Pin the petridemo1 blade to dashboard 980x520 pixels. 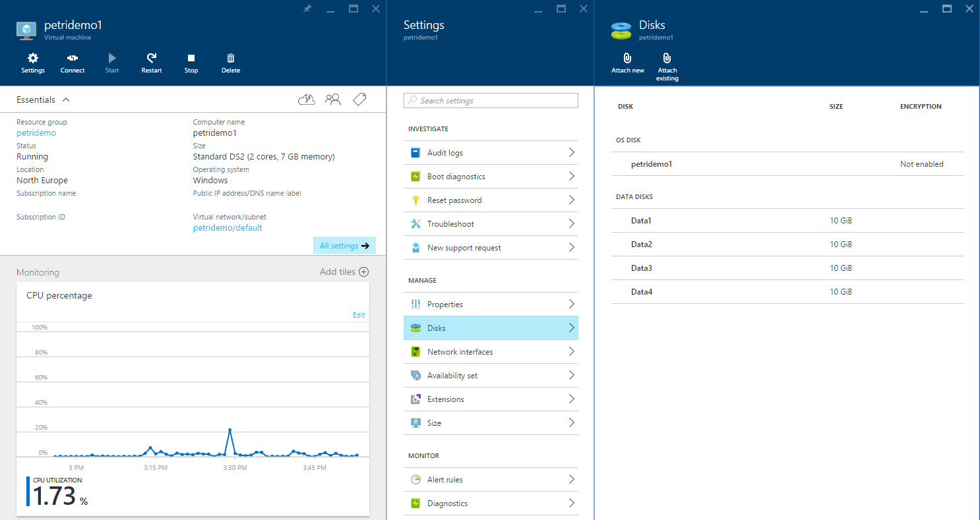pos(307,9)
